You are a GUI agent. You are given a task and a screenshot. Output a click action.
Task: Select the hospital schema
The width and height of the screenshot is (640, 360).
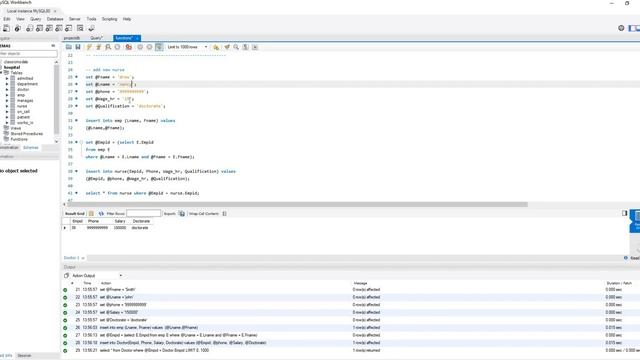[12, 67]
